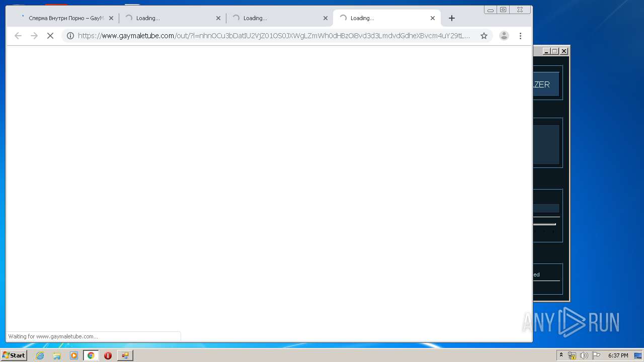Open the volume speaker tray icon

584,355
